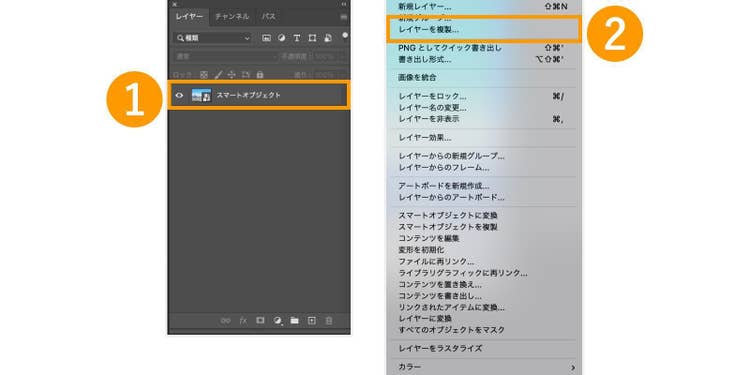Switch to the パス tab
The height and width of the screenshot is (375, 750).
pos(268,17)
